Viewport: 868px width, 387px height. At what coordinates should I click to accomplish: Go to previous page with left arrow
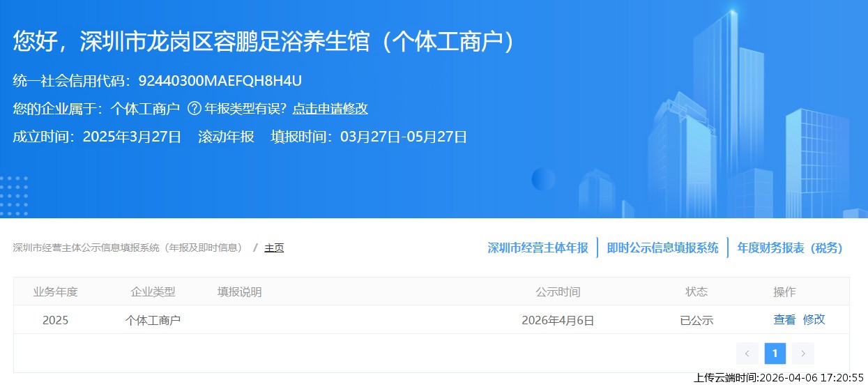(x=747, y=354)
